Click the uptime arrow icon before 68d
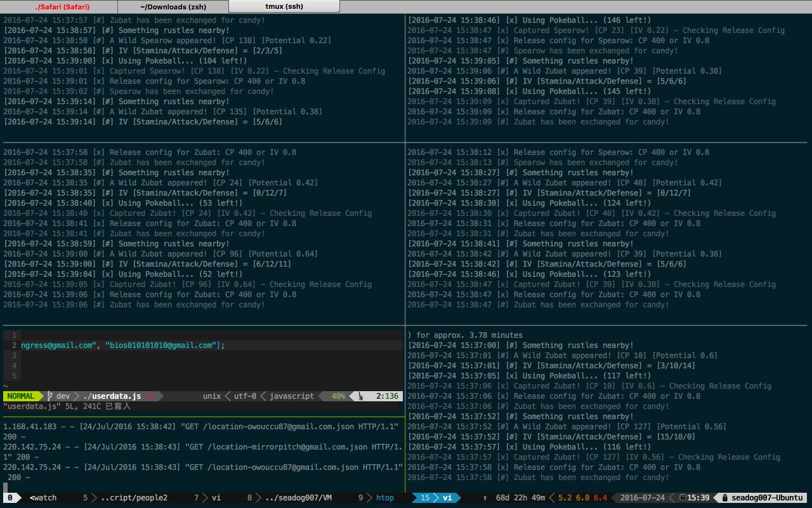The height and width of the screenshot is (508, 812). point(485,498)
